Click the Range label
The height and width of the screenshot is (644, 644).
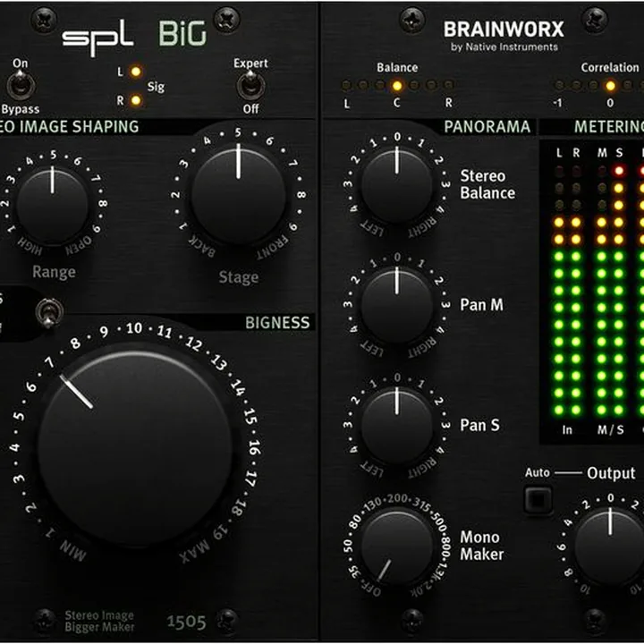click(x=54, y=272)
